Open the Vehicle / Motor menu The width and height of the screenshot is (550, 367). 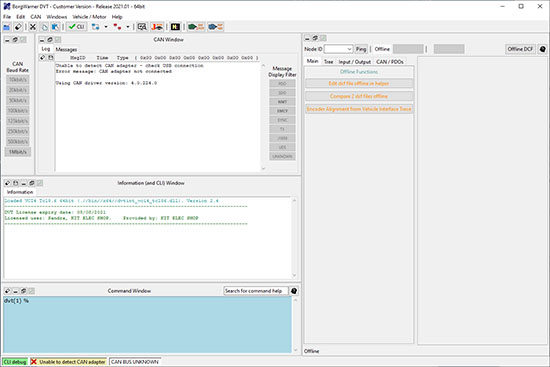click(x=89, y=17)
